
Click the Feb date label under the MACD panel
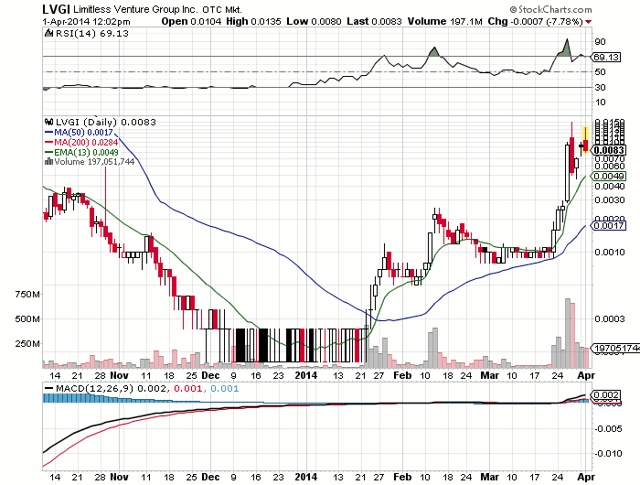[x=402, y=477]
